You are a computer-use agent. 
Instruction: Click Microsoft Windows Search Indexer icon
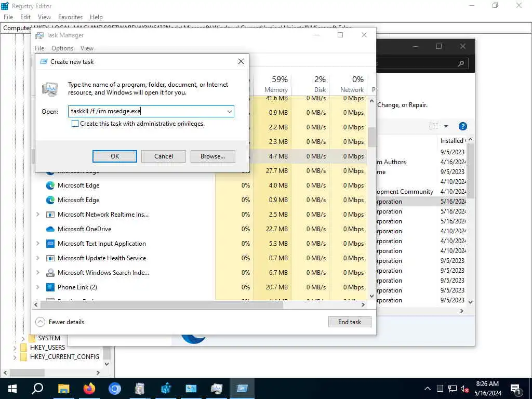[x=50, y=273]
